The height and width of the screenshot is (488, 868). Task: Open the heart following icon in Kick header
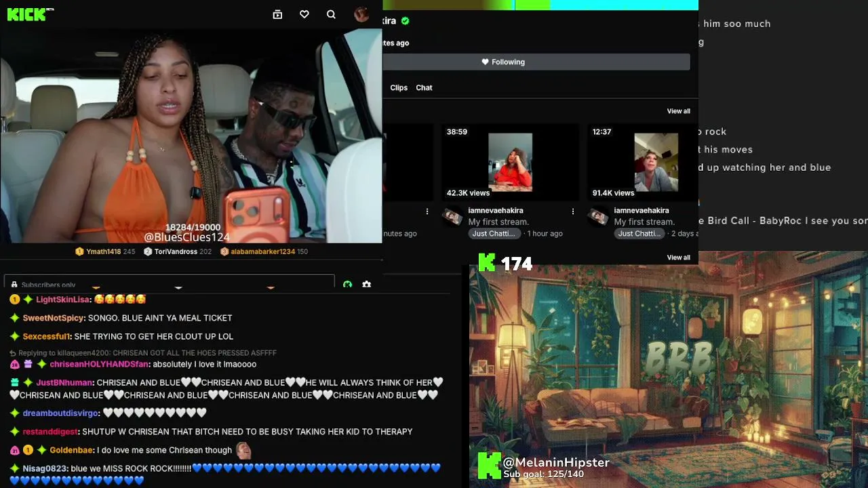point(304,14)
